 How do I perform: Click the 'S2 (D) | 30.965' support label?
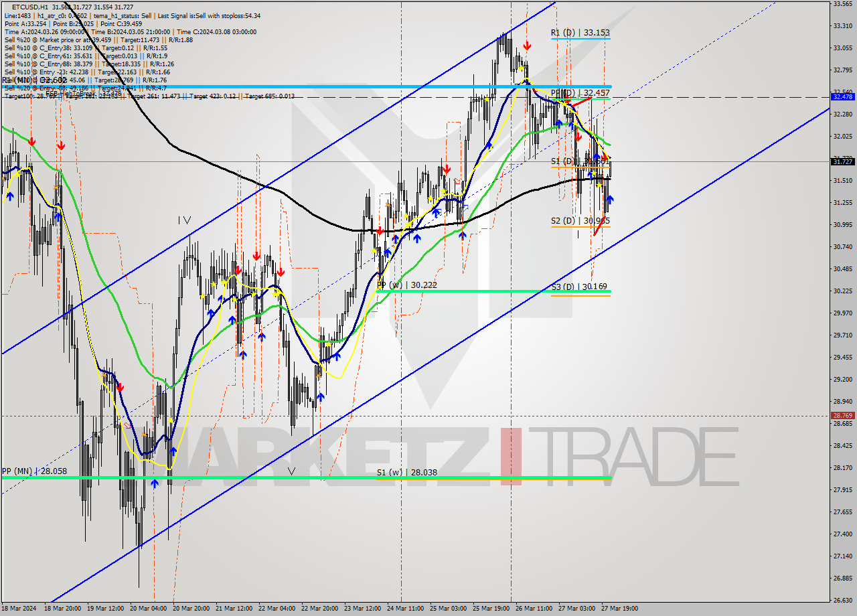(580, 220)
